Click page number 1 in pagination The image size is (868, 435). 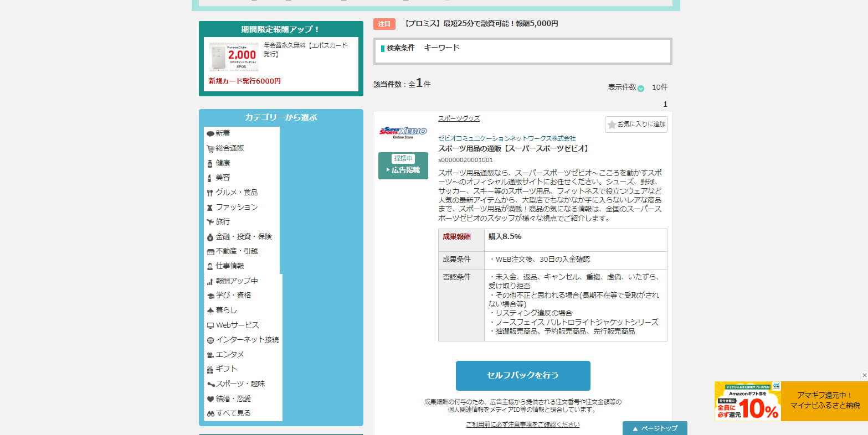click(665, 104)
